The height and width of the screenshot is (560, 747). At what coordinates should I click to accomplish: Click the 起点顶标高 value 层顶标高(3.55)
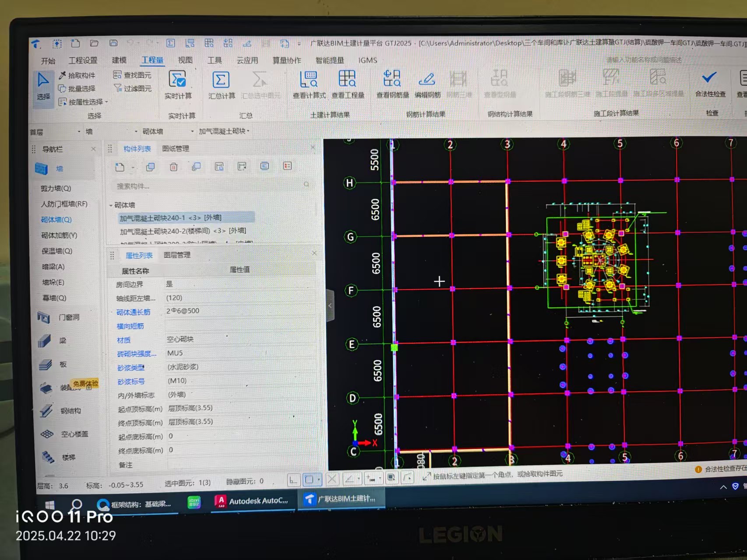(x=190, y=408)
